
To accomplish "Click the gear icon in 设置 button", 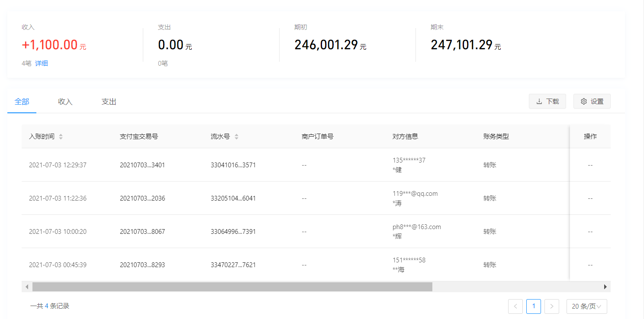I will pyautogui.click(x=583, y=102).
